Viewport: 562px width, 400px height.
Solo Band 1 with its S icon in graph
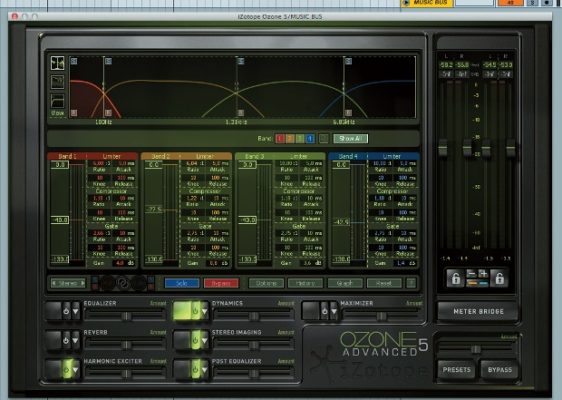[x=74, y=61]
